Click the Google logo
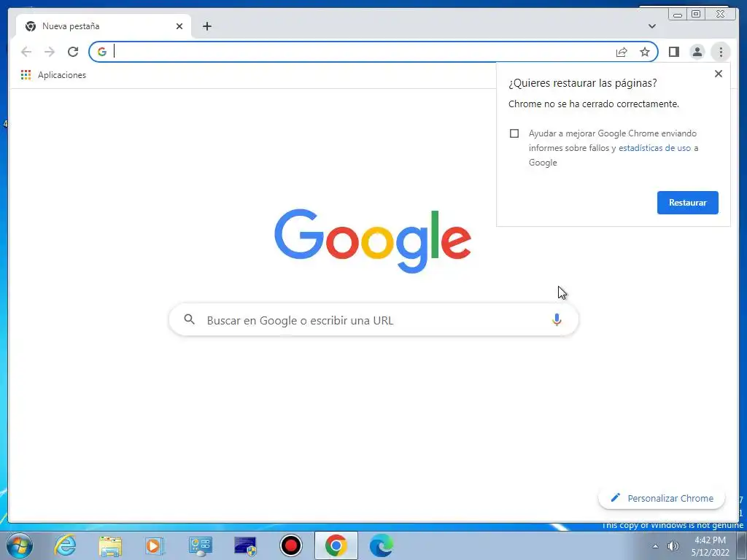The width and height of the screenshot is (747, 560). pyautogui.click(x=373, y=241)
